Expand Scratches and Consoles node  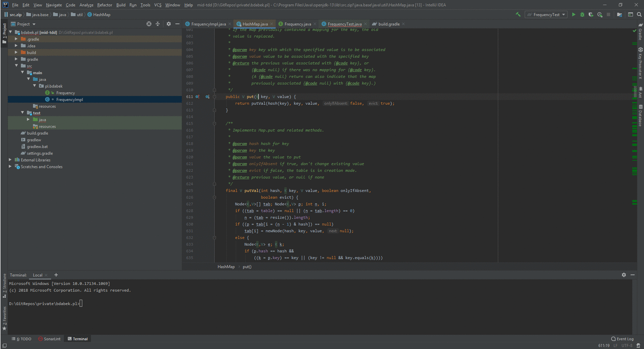[10, 167]
